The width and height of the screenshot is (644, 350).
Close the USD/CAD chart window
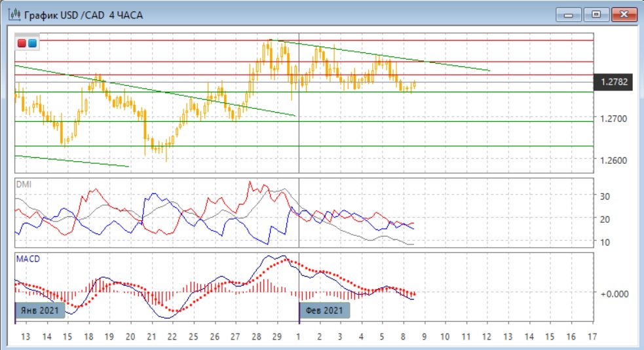pos(624,14)
